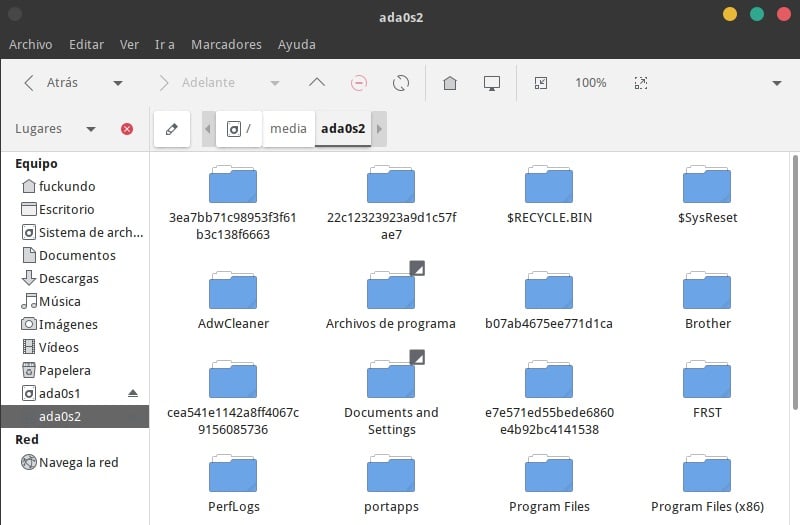Viewport: 800px width, 525px height.
Task: Open the computer icon in toolbar
Action: tap(492, 83)
